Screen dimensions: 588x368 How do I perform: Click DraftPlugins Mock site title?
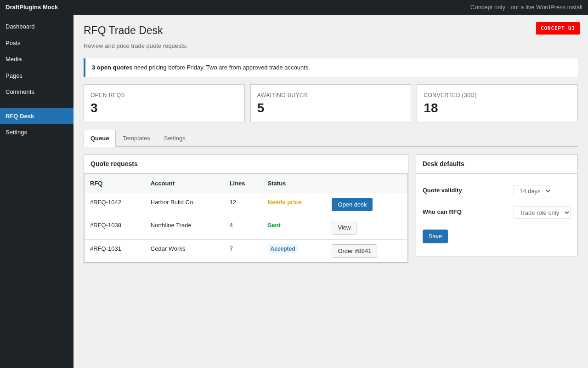point(32,7)
